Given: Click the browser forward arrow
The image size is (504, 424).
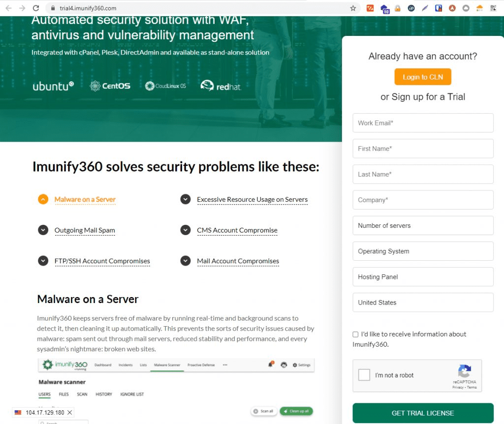Looking at the screenshot, I should tap(22, 8).
